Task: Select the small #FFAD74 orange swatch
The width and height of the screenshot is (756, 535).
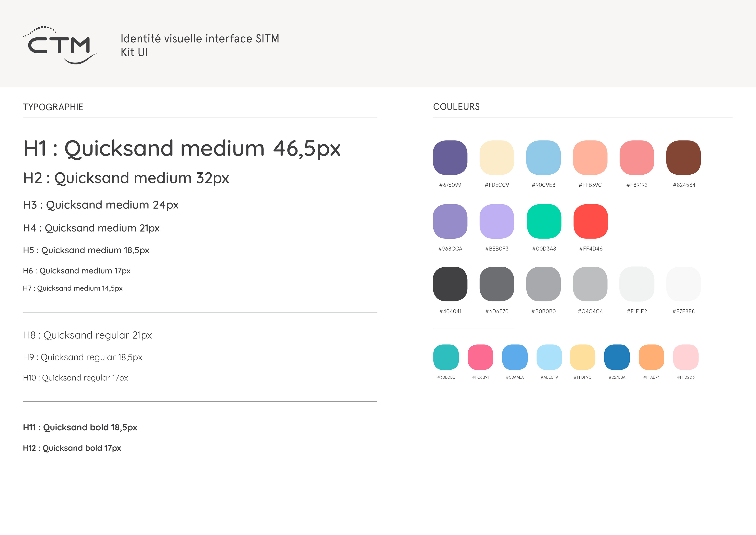Action: [651, 357]
